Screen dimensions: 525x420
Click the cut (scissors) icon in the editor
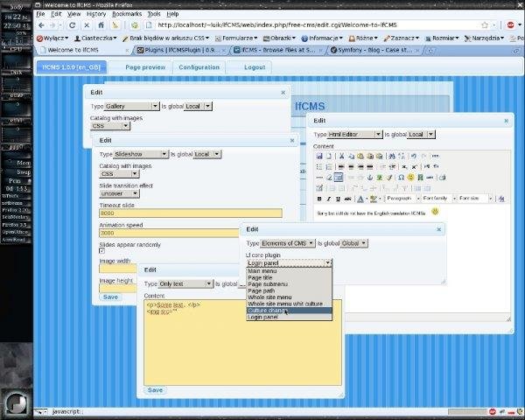point(341,156)
